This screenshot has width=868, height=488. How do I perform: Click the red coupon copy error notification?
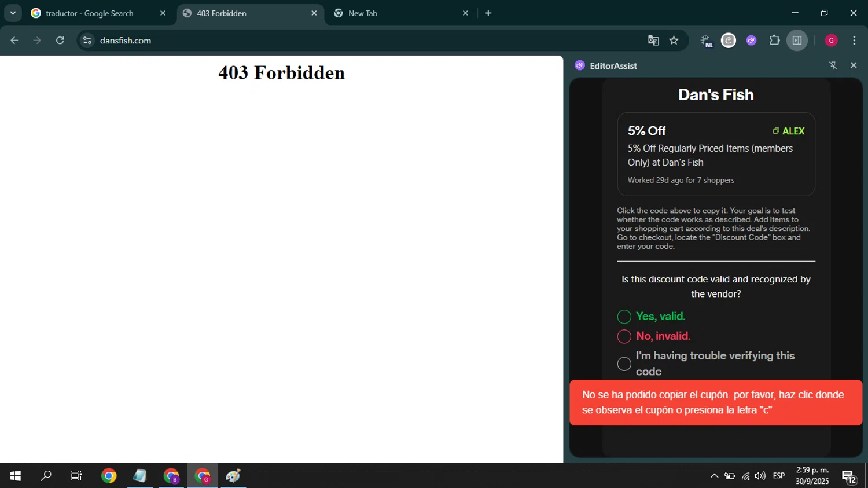click(716, 402)
